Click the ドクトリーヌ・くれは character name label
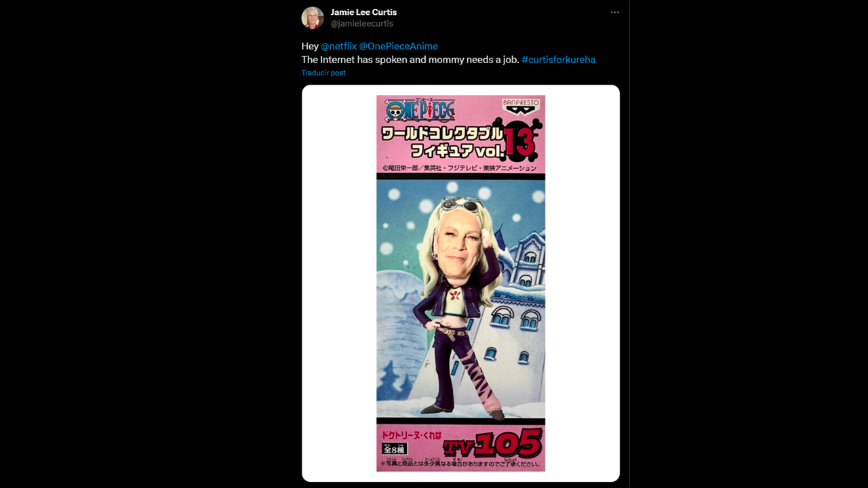The width and height of the screenshot is (868, 488). 412,434
